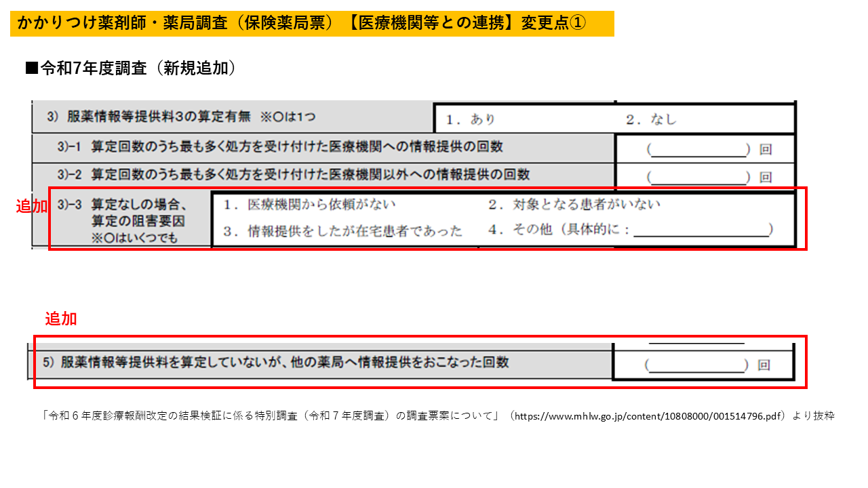This screenshot has height=488, width=868.
Task: Click the 3)-2 question label text
Action: 293,174
